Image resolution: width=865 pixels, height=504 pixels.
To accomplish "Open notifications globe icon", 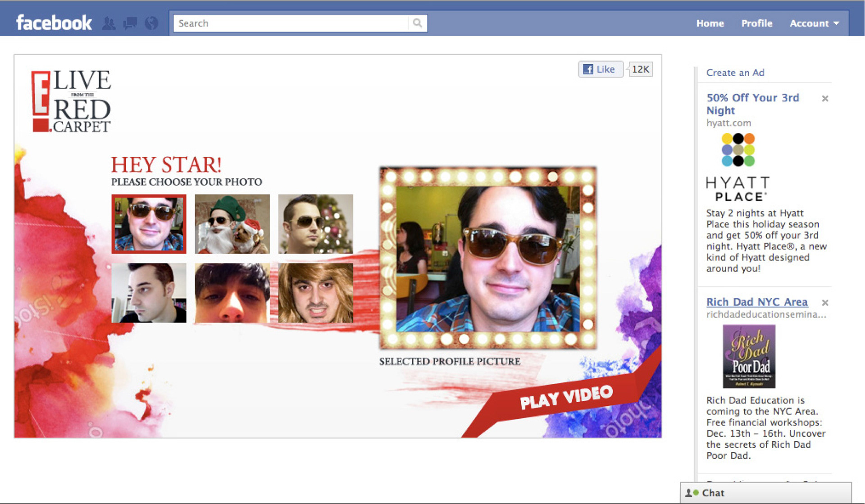I will pos(151,23).
